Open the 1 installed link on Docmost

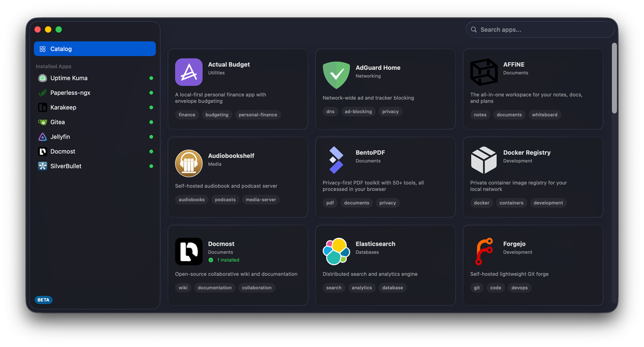click(x=224, y=259)
